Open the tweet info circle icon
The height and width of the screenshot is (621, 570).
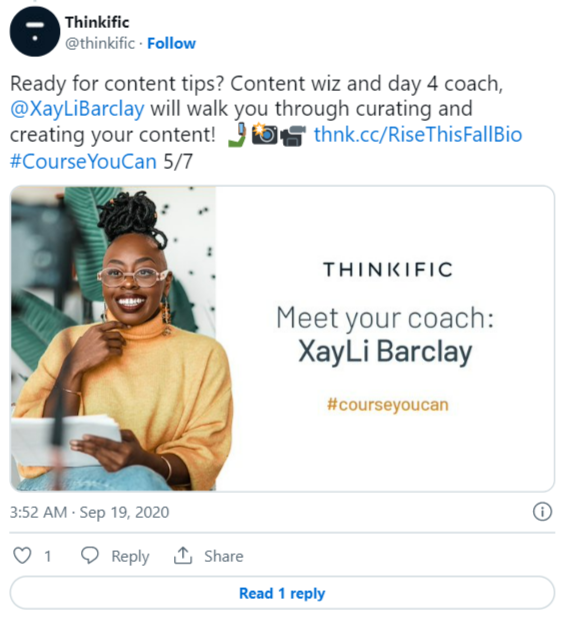(x=542, y=511)
